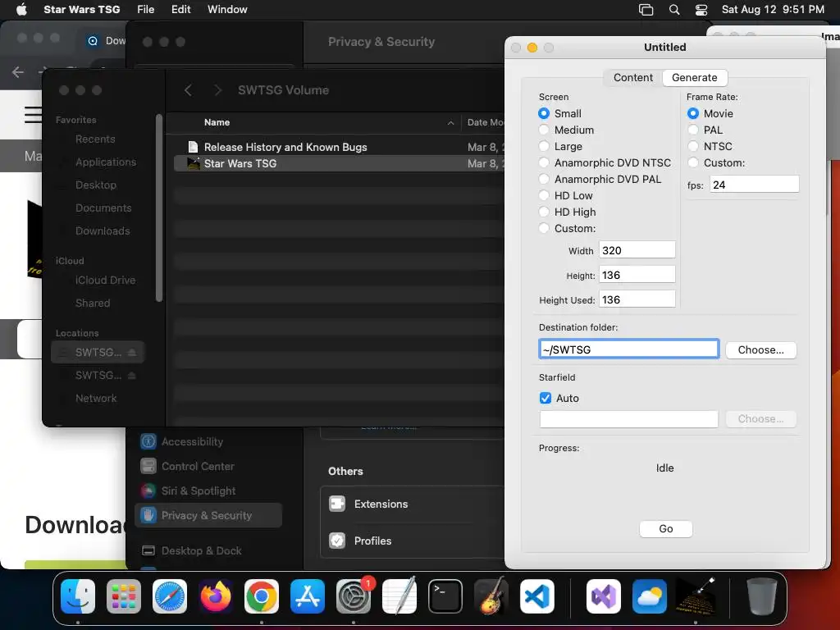
Task: Open the Edit menu
Action: click(x=181, y=9)
